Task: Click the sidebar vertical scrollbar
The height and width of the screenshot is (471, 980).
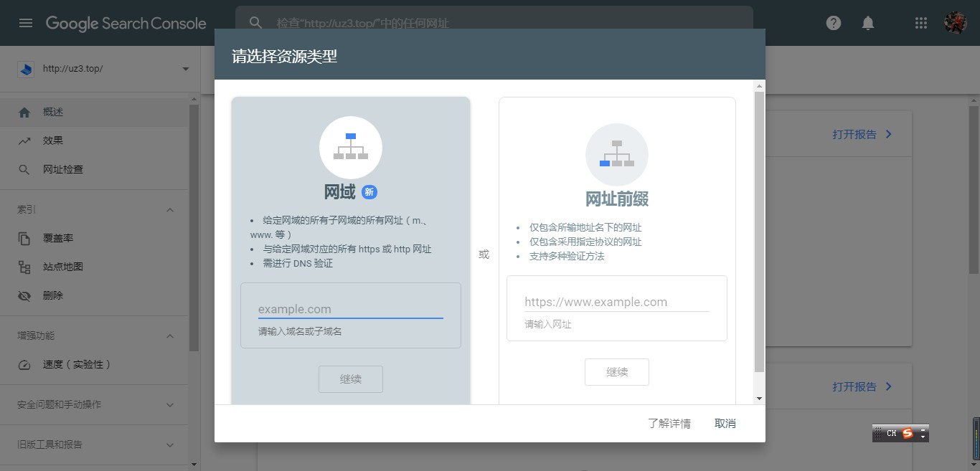Action: click(x=194, y=228)
